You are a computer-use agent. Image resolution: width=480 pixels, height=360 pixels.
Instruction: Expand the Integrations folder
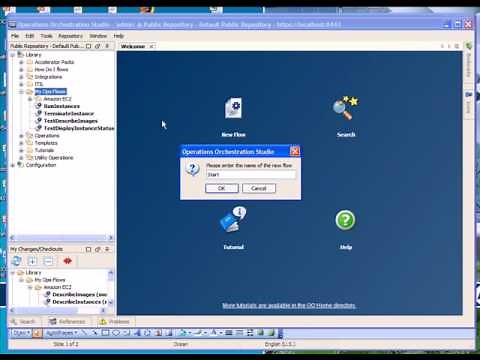click(21, 77)
